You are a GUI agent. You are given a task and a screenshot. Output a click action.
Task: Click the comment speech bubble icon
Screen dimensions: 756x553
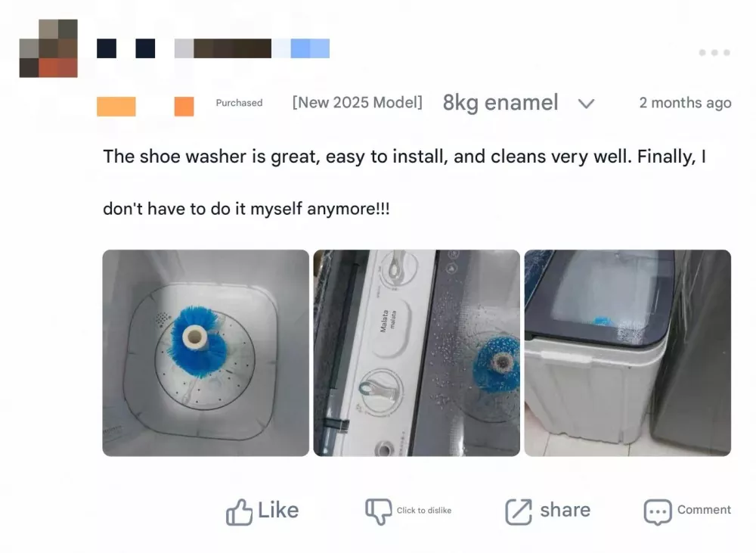[x=658, y=512]
